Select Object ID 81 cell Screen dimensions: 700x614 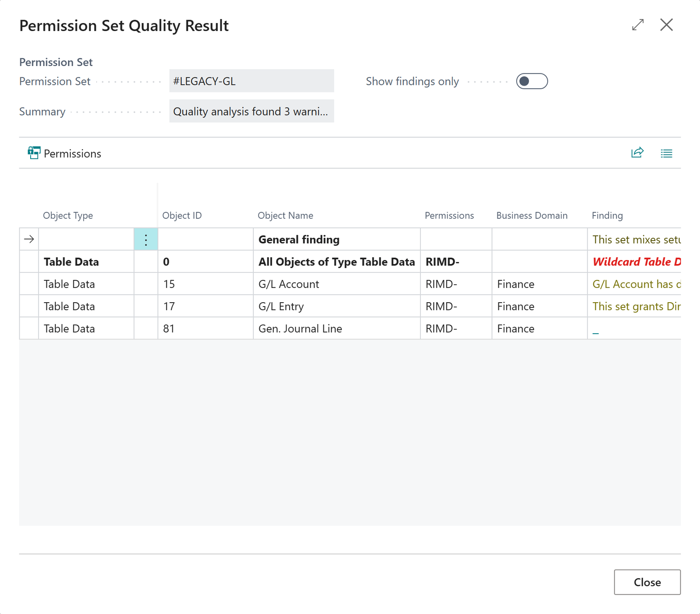(205, 328)
